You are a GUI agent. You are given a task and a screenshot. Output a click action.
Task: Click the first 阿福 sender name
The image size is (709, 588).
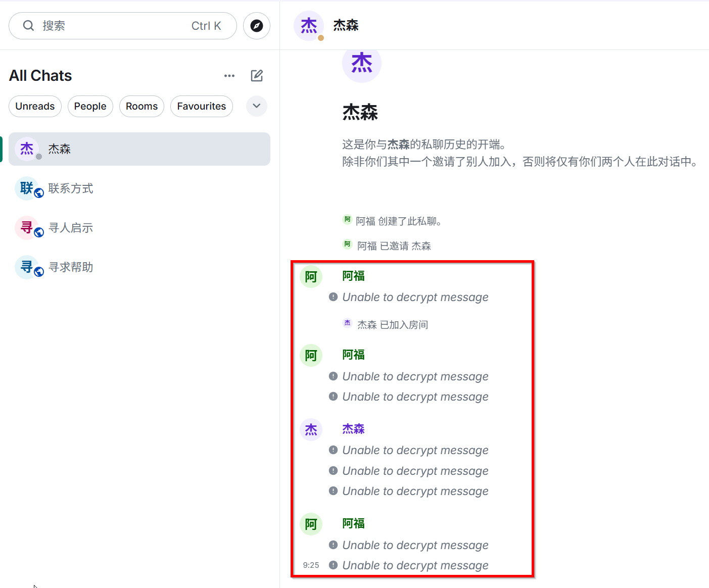click(x=353, y=276)
